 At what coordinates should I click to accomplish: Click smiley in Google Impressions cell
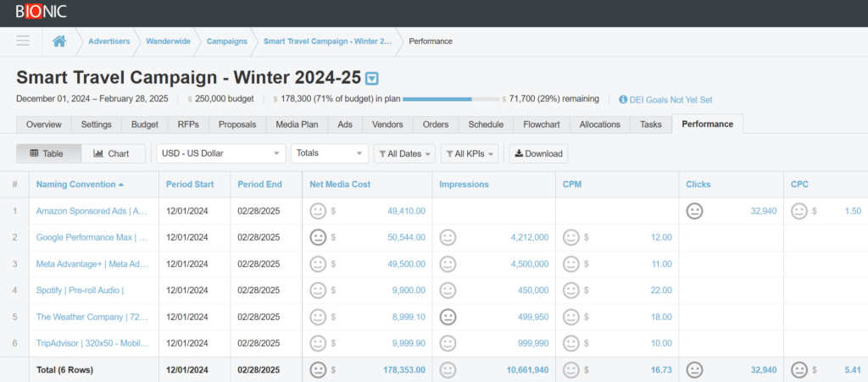[x=448, y=238]
